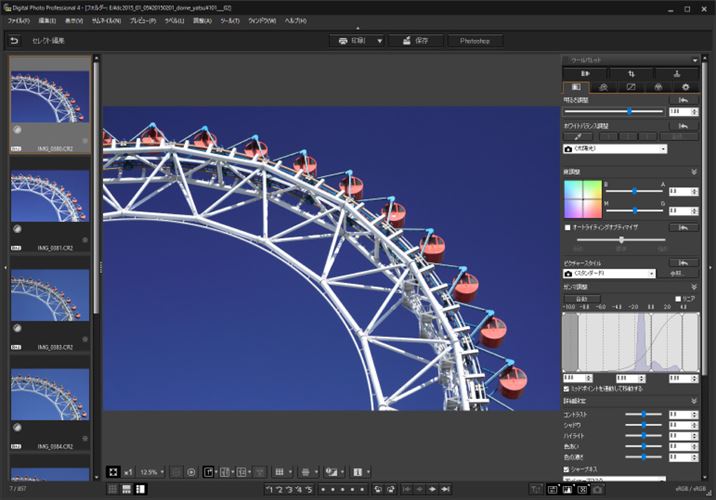The width and height of the screenshot is (716, 500).
Task: Switch to the settings gear palette tab
Action: point(685,87)
